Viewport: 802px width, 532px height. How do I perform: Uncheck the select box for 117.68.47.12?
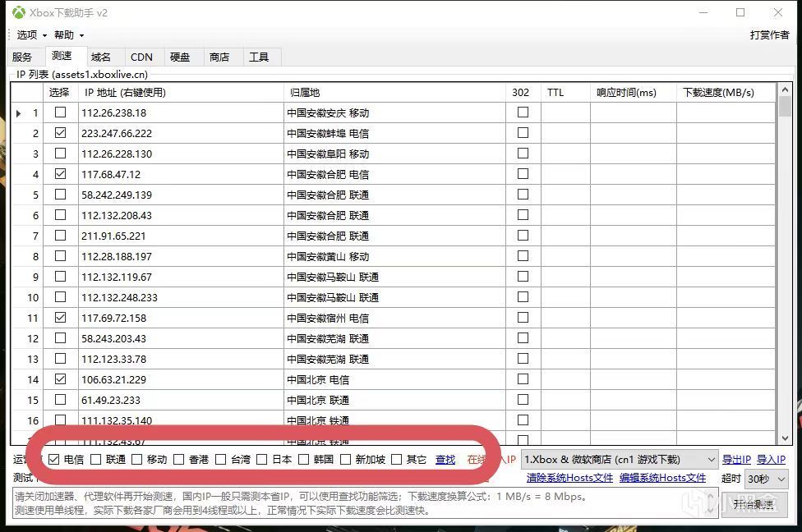pos(60,174)
